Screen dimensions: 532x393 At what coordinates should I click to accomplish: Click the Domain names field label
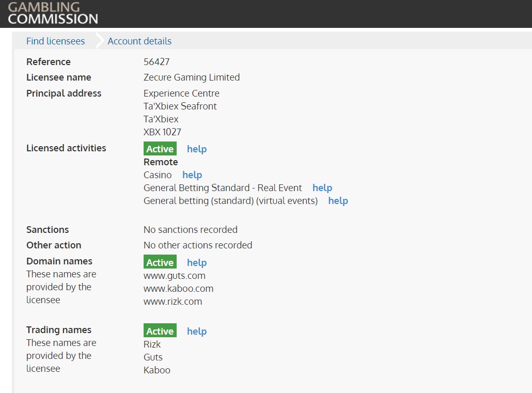pos(59,261)
